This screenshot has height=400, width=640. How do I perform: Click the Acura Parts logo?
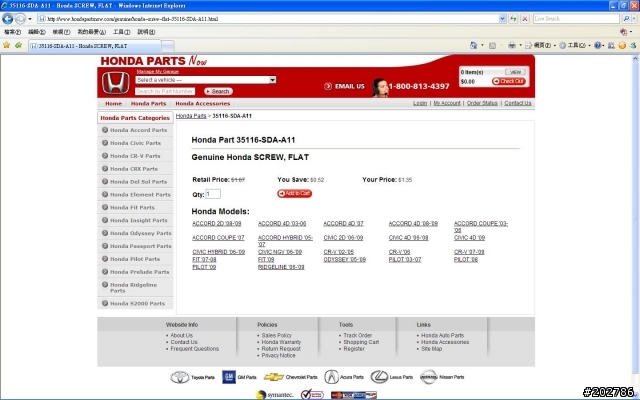tap(344, 377)
